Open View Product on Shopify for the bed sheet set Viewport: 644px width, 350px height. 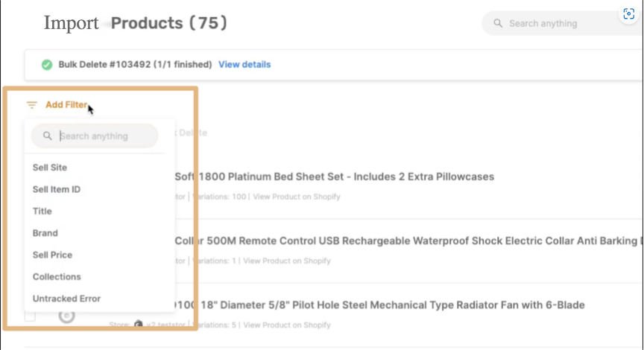click(297, 197)
